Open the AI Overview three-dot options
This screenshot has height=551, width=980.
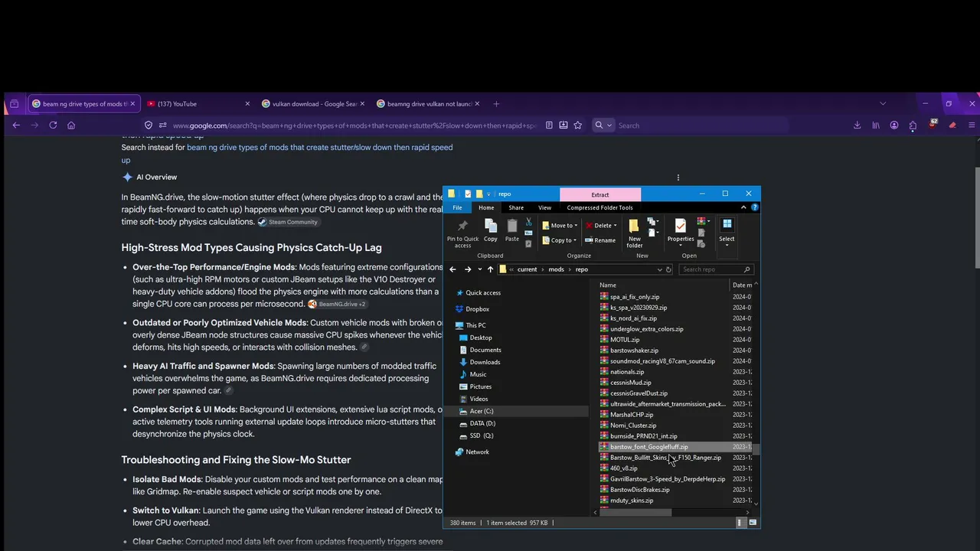click(x=678, y=178)
